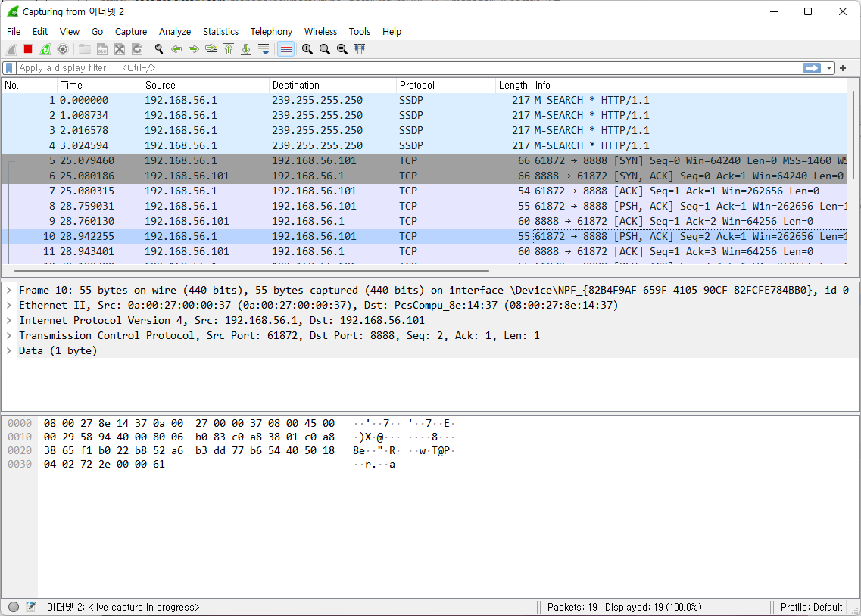
Task: Open the Edit menu
Action: point(40,31)
